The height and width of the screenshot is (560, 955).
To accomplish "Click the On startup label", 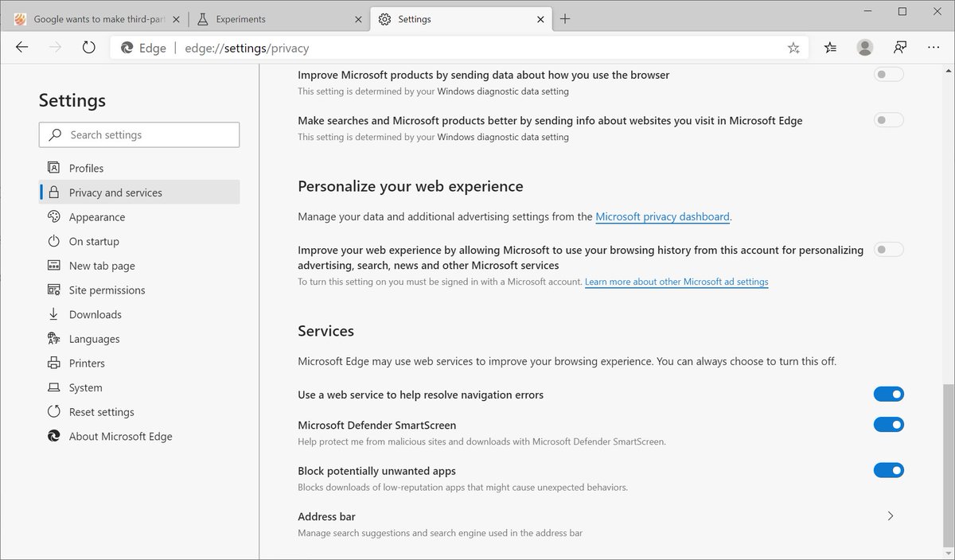I will coord(94,241).
